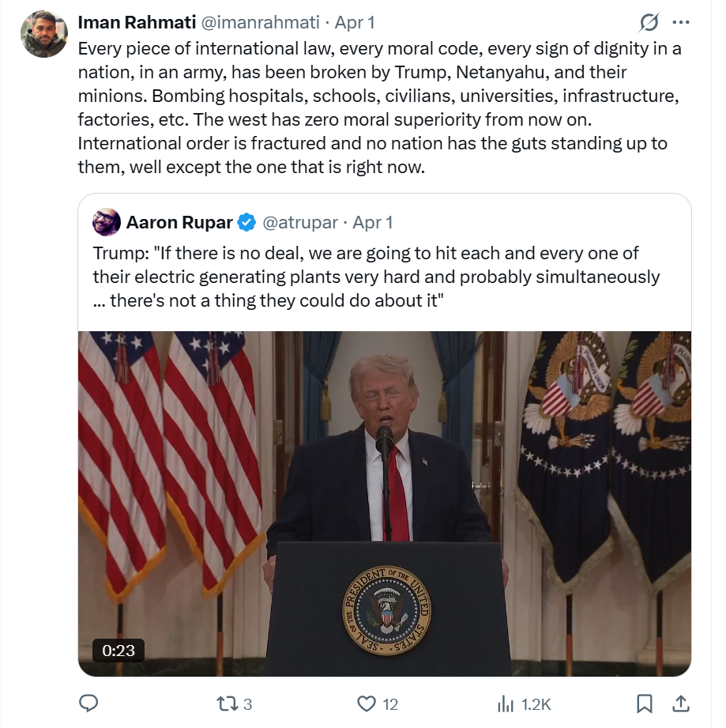726x728 pixels.
Task: Open the quoted tweet's Trump quote text
Action: [x=376, y=277]
